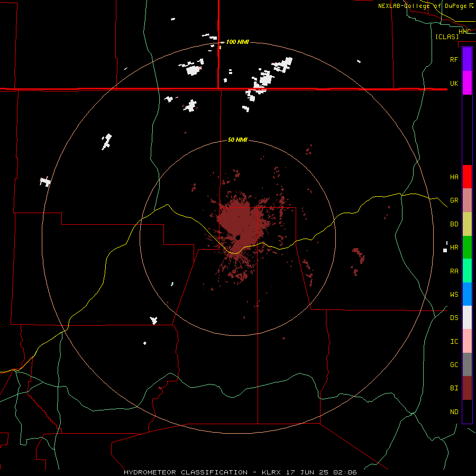Screen dimensions: 476x476
Task: Click the GR legend label
Action: 454,200
